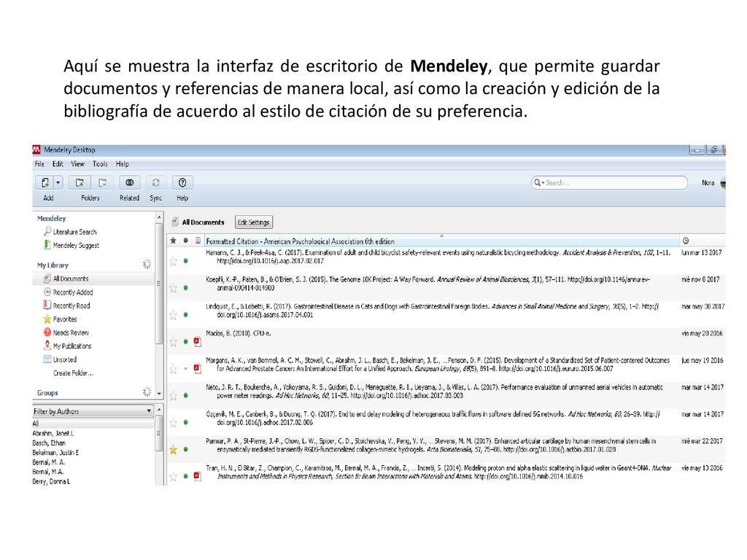Select author Abrahm, Janet L in filter

(x=53, y=433)
